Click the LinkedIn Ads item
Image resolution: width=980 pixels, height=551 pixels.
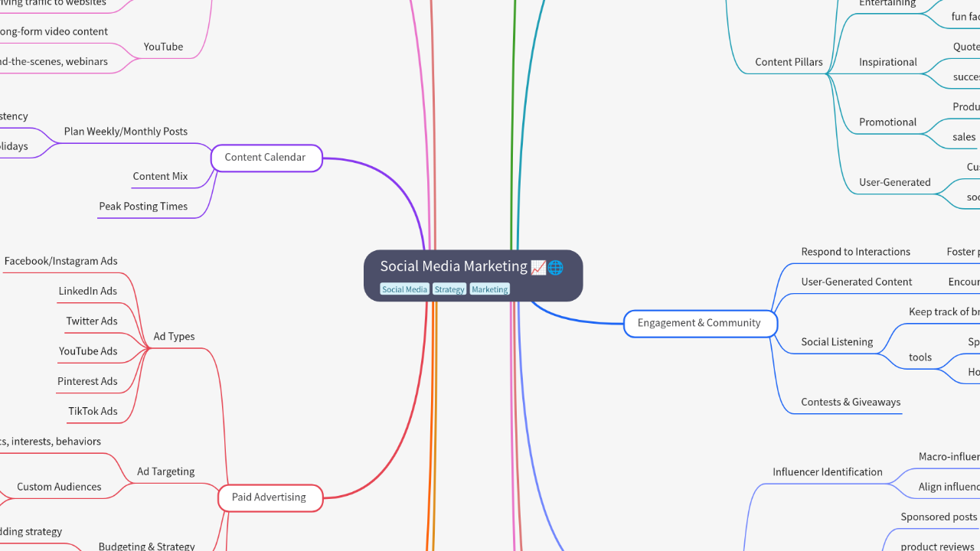click(x=88, y=291)
